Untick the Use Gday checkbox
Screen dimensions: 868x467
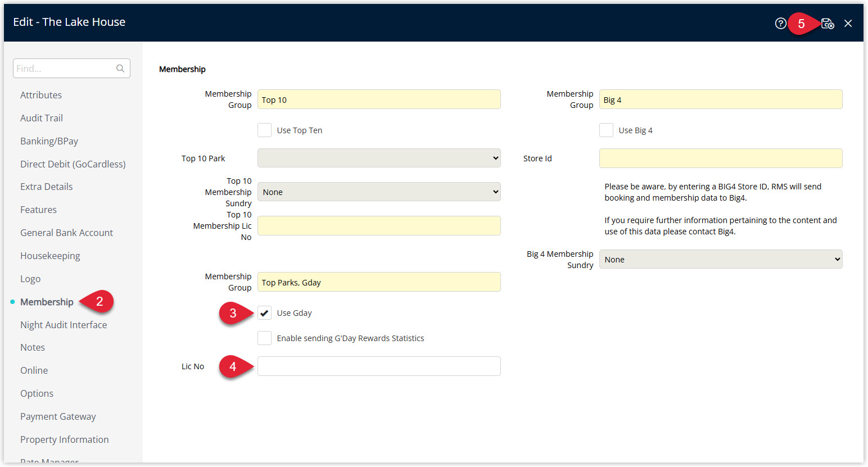point(264,313)
